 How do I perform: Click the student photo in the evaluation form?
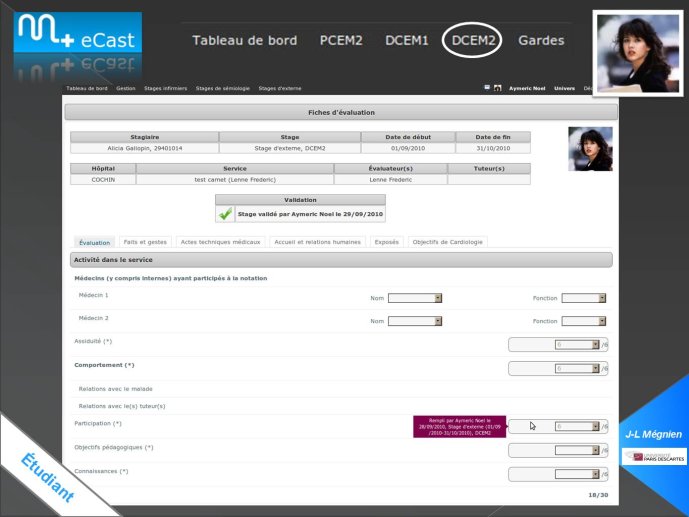590,149
